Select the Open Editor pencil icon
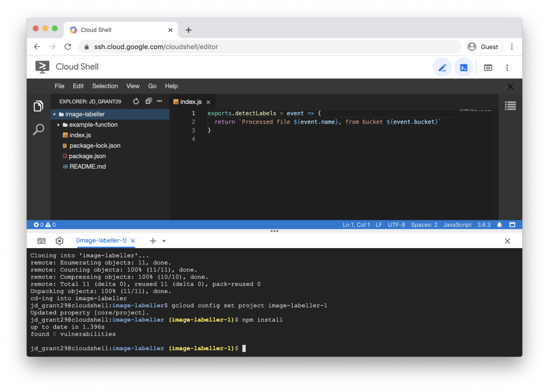This screenshot has width=549, height=392. [442, 67]
